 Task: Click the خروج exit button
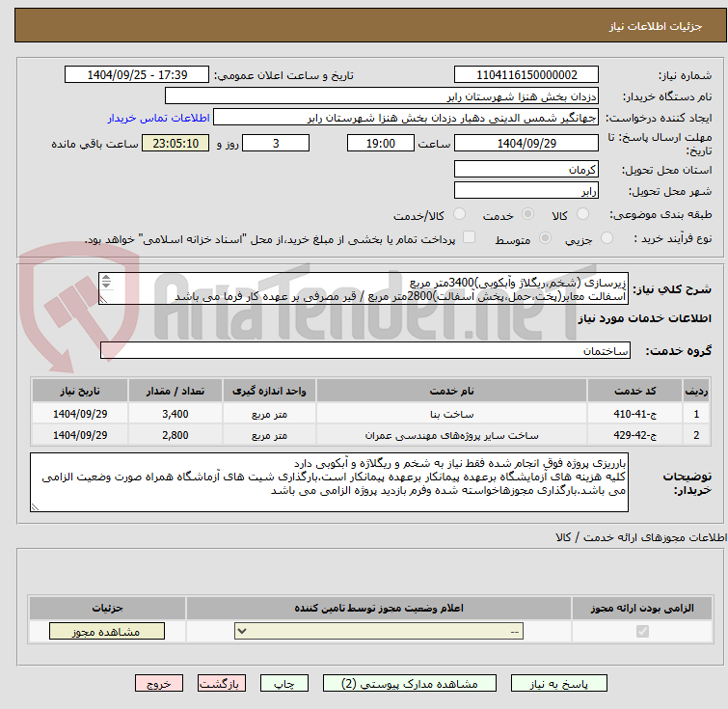[x=159, y=684]
